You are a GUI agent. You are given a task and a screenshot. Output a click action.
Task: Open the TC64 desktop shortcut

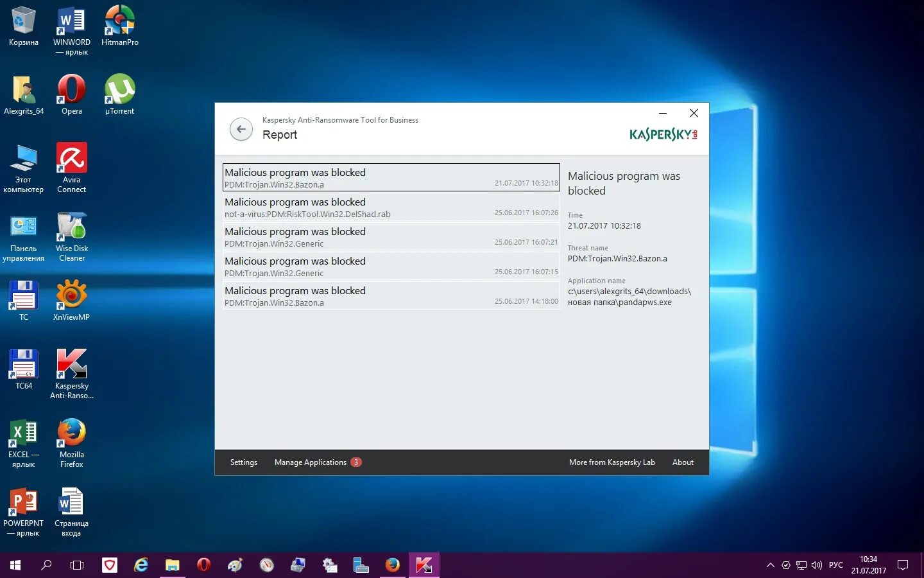24,369
